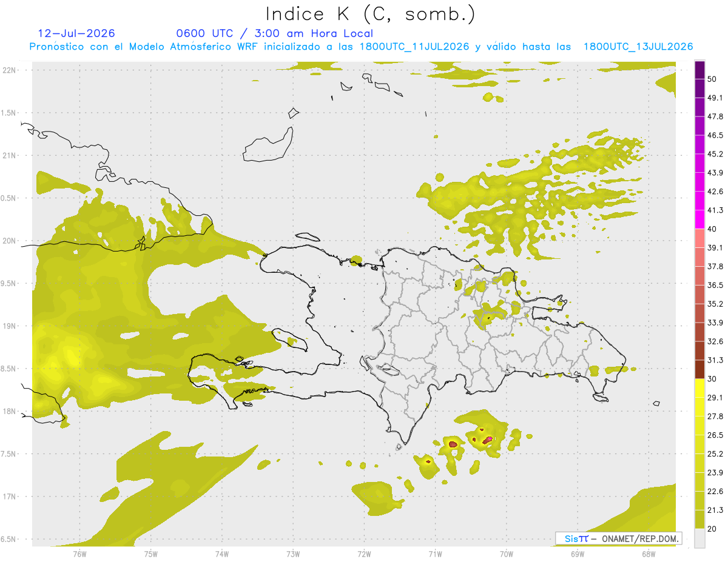The width and height of the screenshot is (728, 562).
Task: Click the colorbar value '25.2'
Action: click(715, 454)
